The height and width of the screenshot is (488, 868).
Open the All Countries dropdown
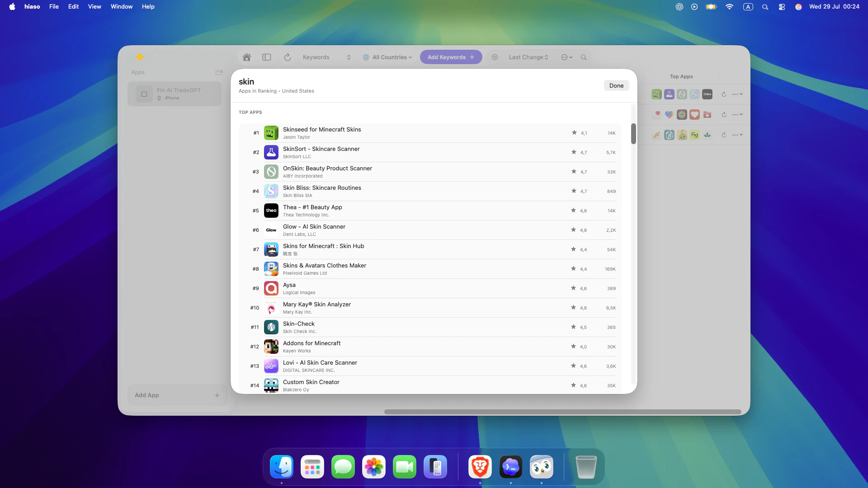(387, 57)
